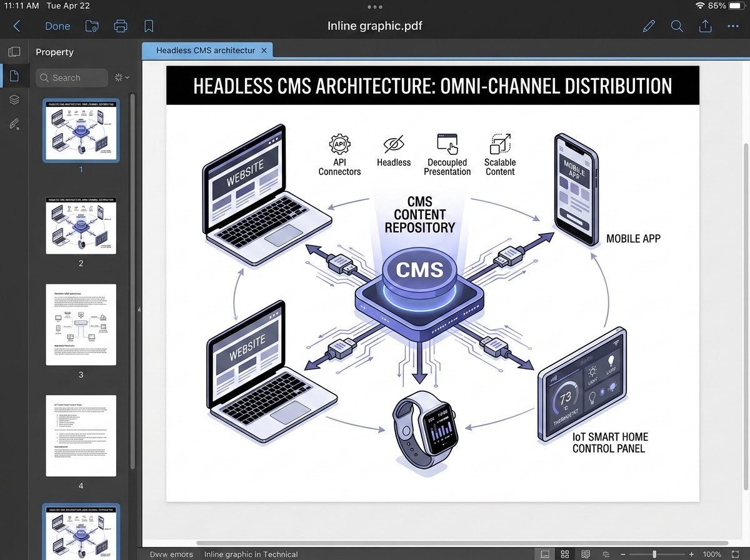Bookmark this page with the bookmark icon
The width and height of the screenshot is (750, 560).
click(149, 26)
